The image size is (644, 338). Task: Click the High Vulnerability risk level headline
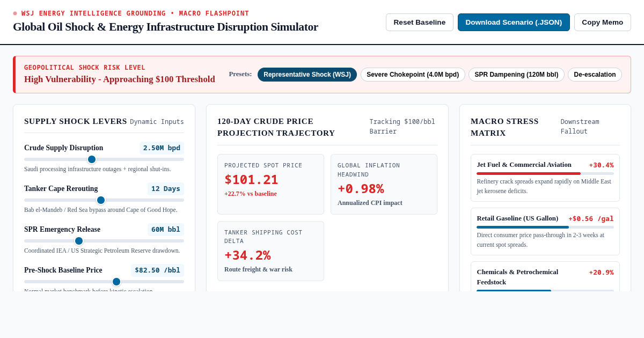[120, 79]
